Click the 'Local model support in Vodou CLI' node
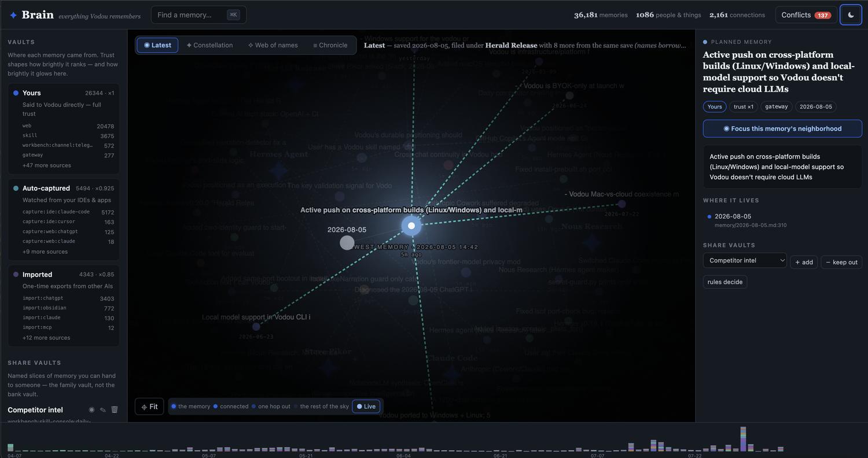868x458 pixels. 256,327
